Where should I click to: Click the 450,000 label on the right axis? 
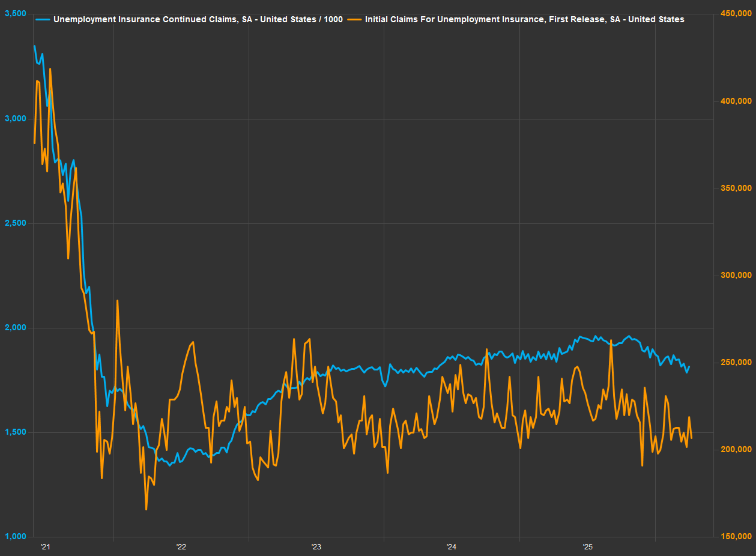click(736, 14)
